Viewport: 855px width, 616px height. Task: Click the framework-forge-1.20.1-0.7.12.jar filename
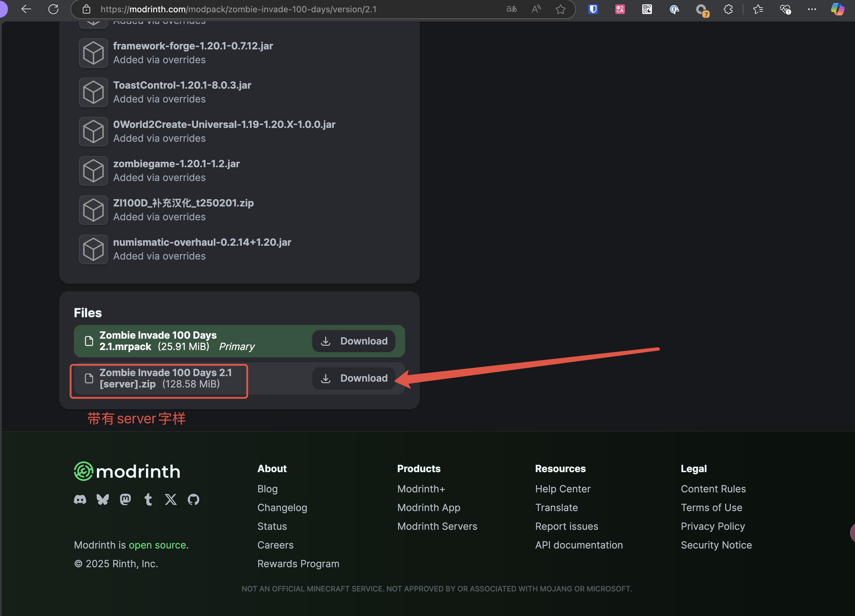[x=193, y=46]
